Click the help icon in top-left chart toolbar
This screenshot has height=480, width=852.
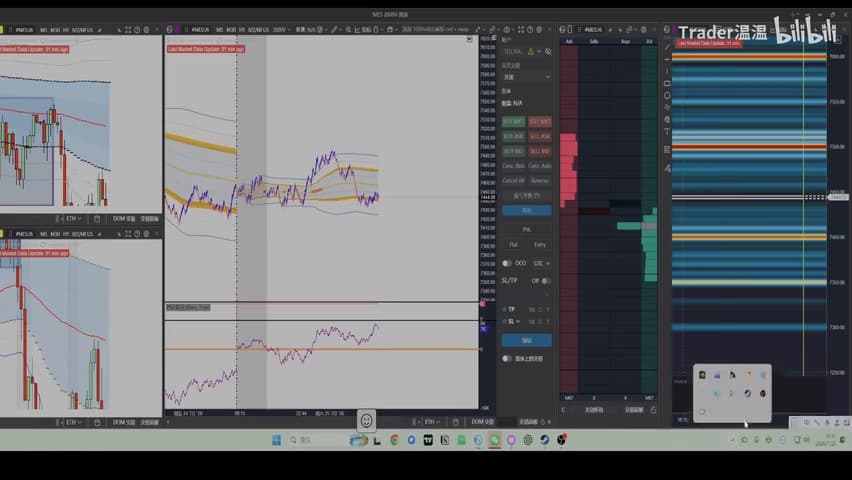(137, 29)
